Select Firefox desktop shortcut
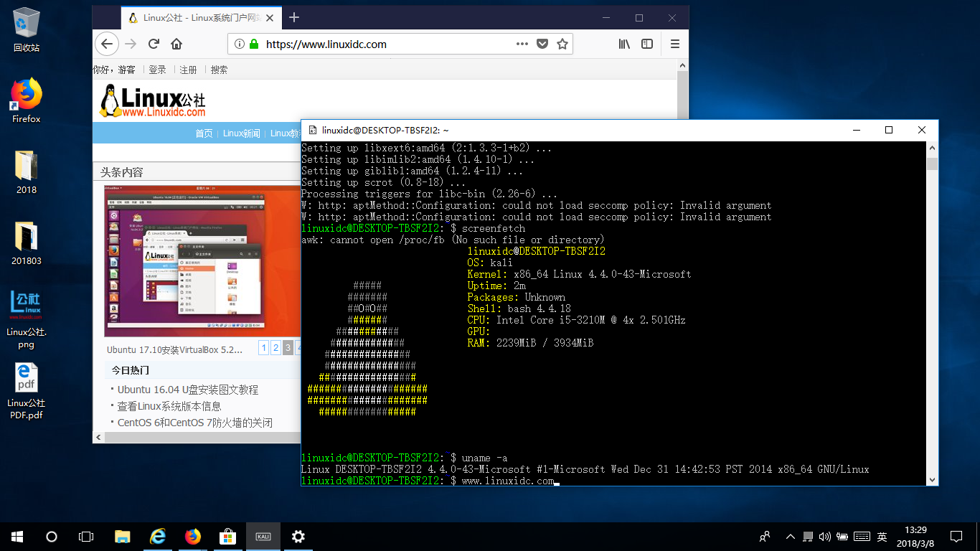This screenshot has width=980, height=551. (x=27, y=100)
